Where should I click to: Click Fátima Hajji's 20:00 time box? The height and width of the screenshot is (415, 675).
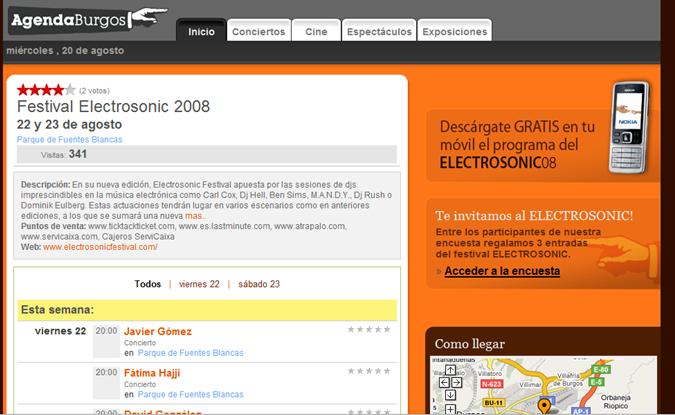(106, 383)
